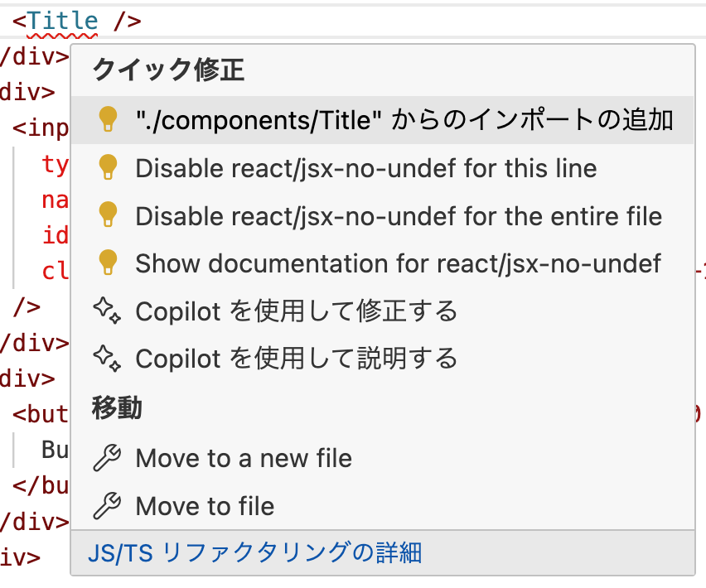The image size is (706, 588).
Task: Add import from "./components/Title"
Action: click(x=404, y=120)
